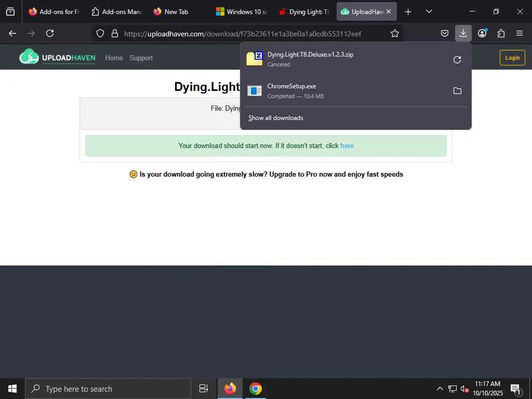The height and width of the screenshot is (399, 532).
Task: Click ChromeSetup.exe file icon
Action: (255, 90)
